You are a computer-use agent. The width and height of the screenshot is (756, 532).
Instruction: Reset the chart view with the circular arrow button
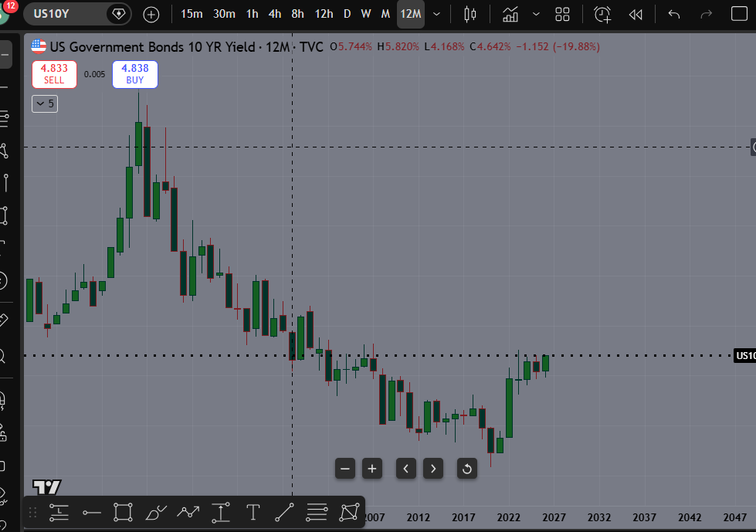pos(467,469)
